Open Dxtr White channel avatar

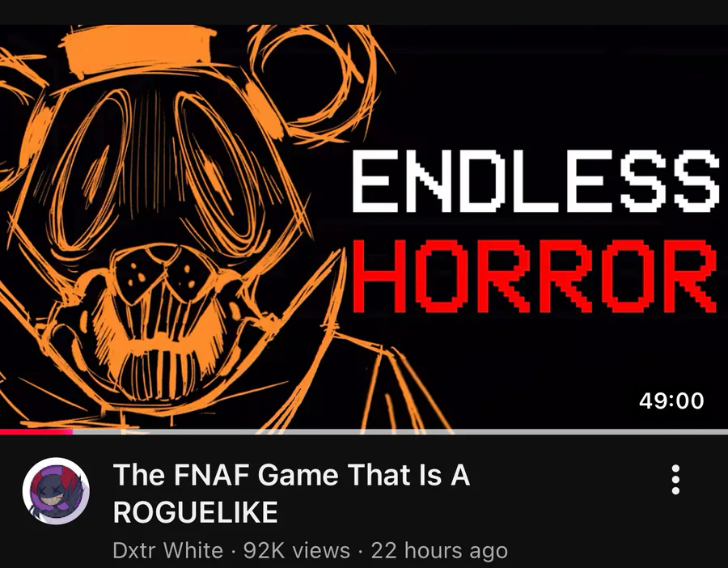[x=56, y=491]
